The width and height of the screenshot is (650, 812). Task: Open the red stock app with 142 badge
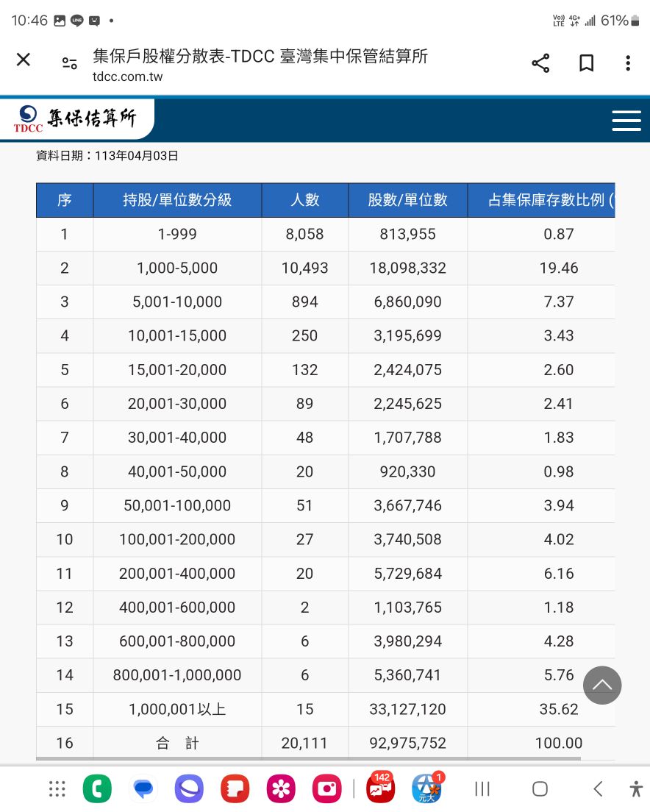tap(380, 788)
